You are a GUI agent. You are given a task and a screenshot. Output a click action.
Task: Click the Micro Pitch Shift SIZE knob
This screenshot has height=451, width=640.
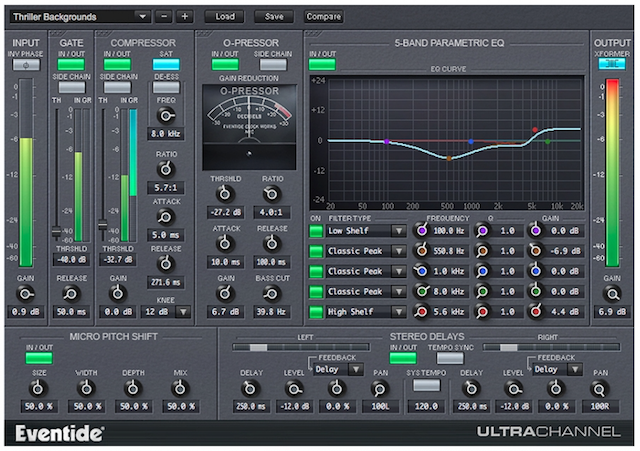pos(38,389)
